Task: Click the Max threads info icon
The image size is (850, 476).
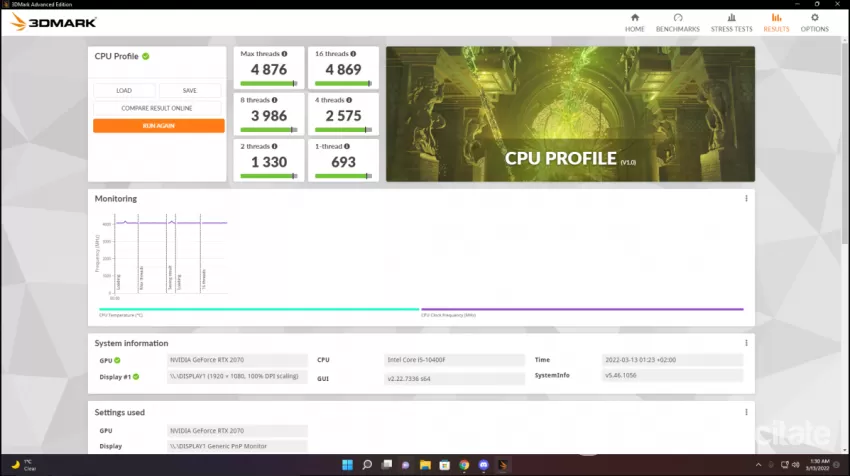Action: (x=284, y=54)
